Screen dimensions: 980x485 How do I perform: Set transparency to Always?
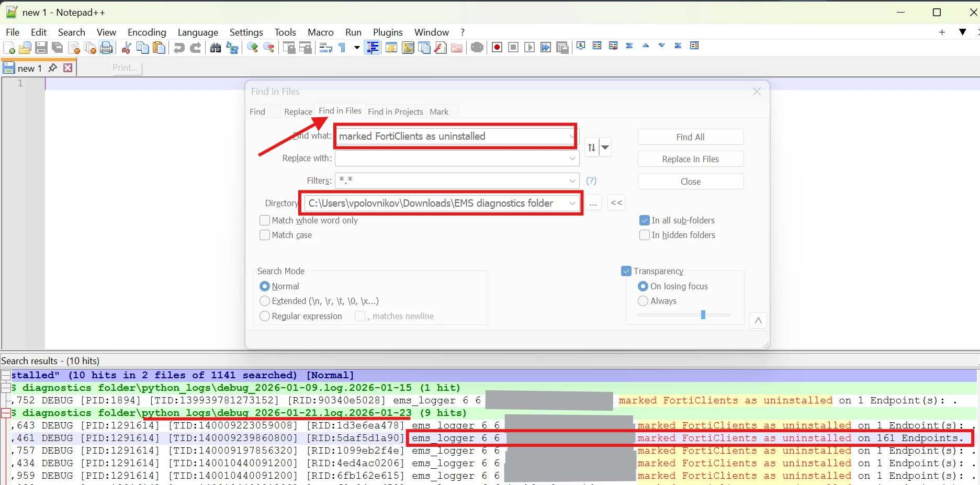tap(643, 301)
